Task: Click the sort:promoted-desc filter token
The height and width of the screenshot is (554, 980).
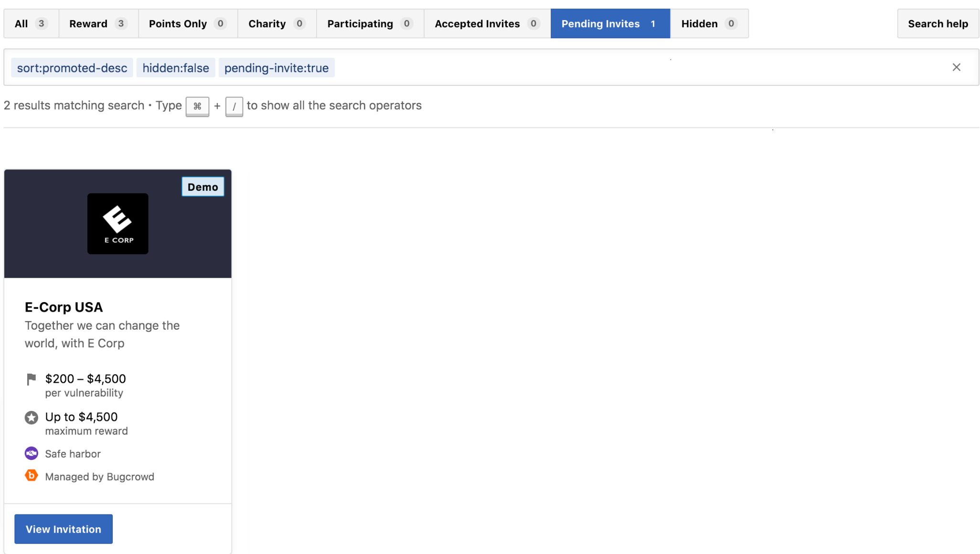Action: (x=72, y=68)
